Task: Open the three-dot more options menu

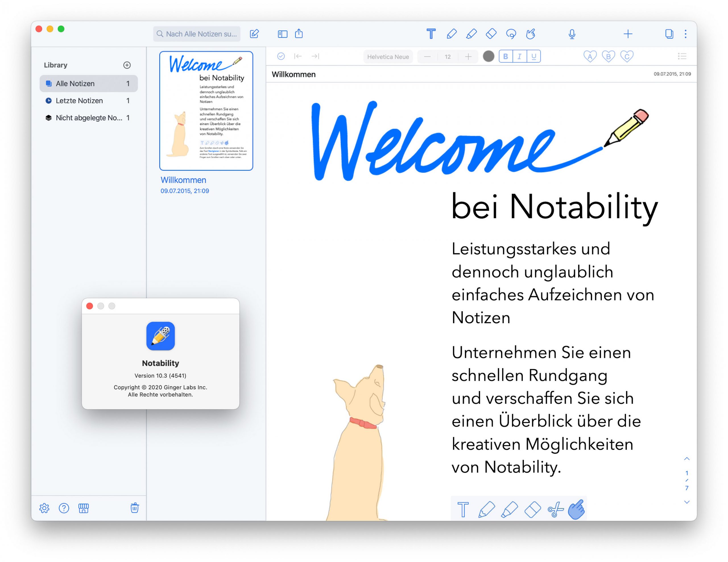Action: pos(685,34)
